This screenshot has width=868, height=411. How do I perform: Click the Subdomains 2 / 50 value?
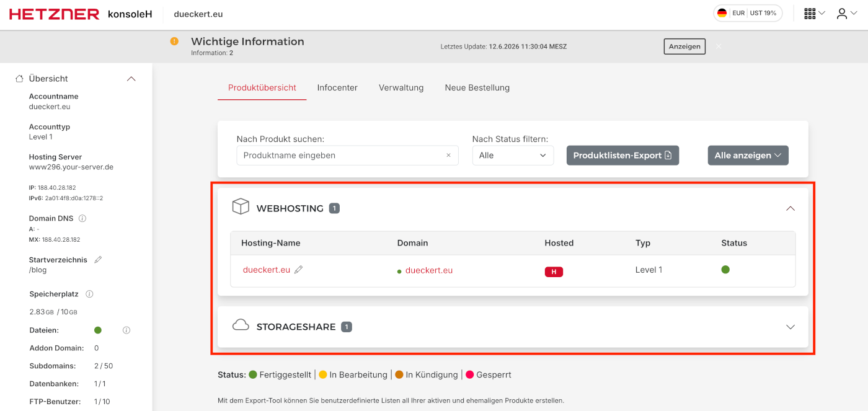104,366
